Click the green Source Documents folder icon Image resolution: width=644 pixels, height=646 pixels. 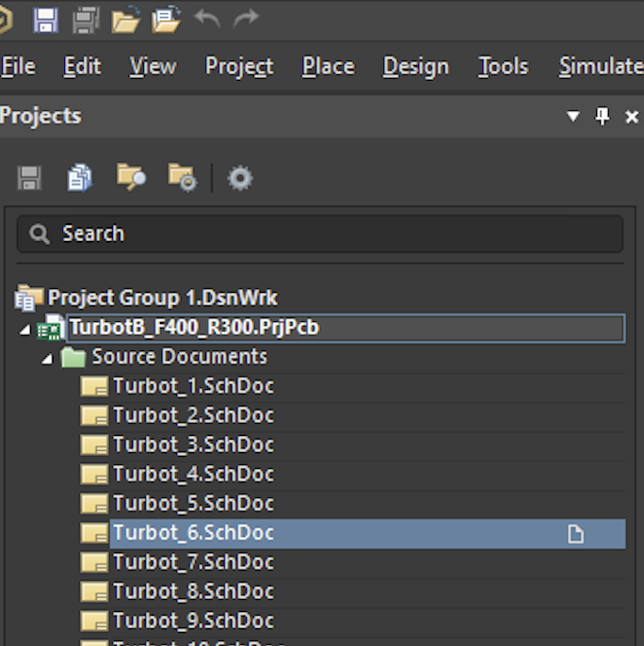(73, 357)
